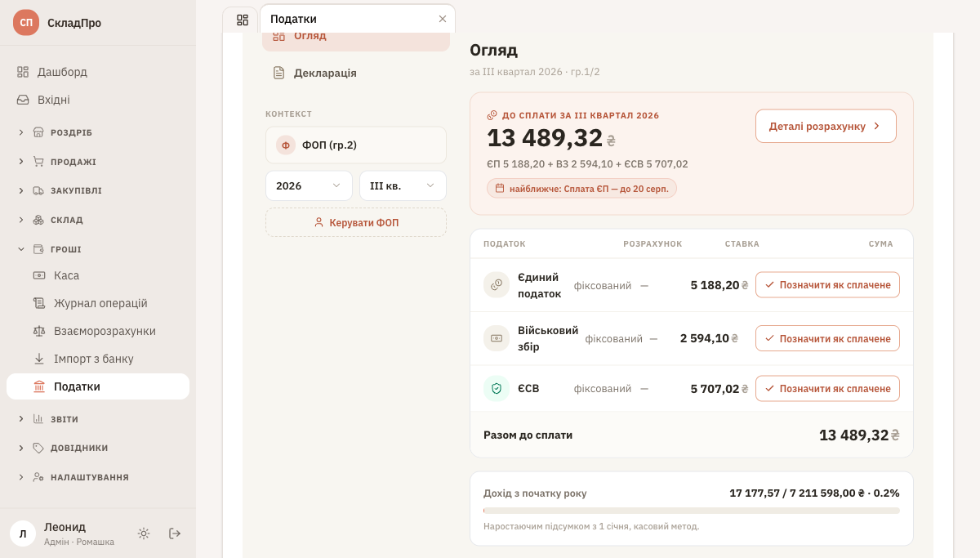The height and width of the screenshot is (558, 980).
Task: Toggle the light/dark theme sun icon
Action: [x=144, y=533]
